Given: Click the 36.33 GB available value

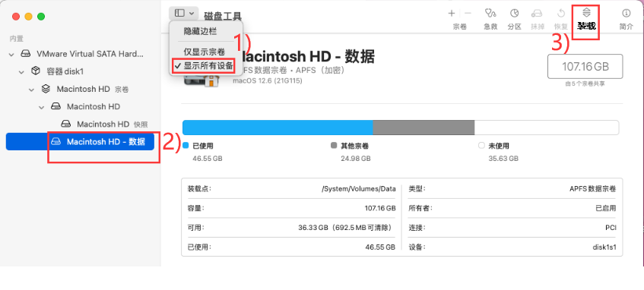Looking at the screenshot, I should [x=347, y=228].
